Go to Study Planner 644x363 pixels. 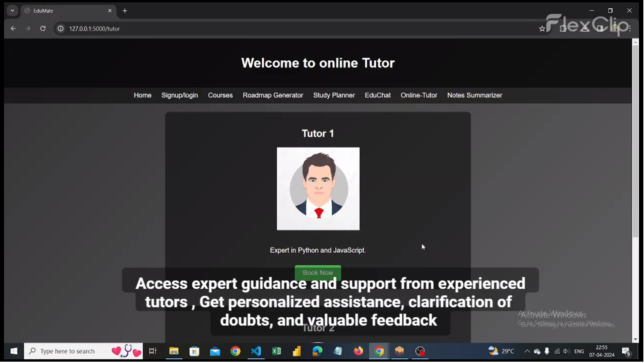(x=334, y=95)
